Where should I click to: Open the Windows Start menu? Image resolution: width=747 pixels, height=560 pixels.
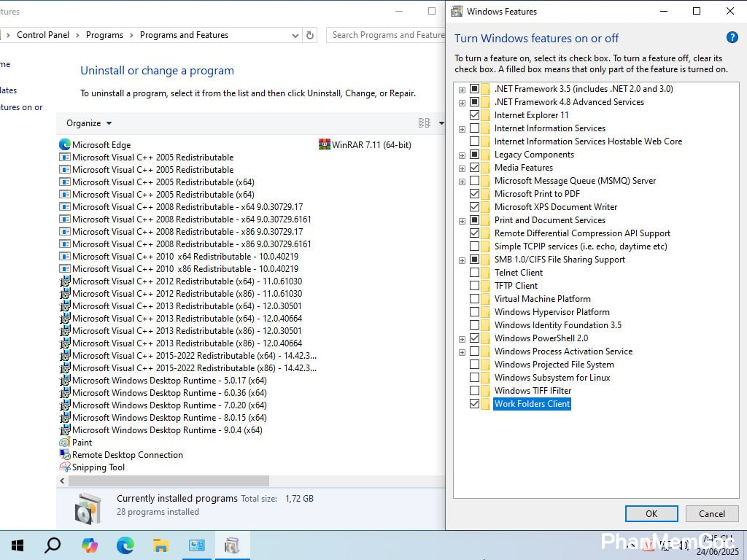click(x=18, y=545)
